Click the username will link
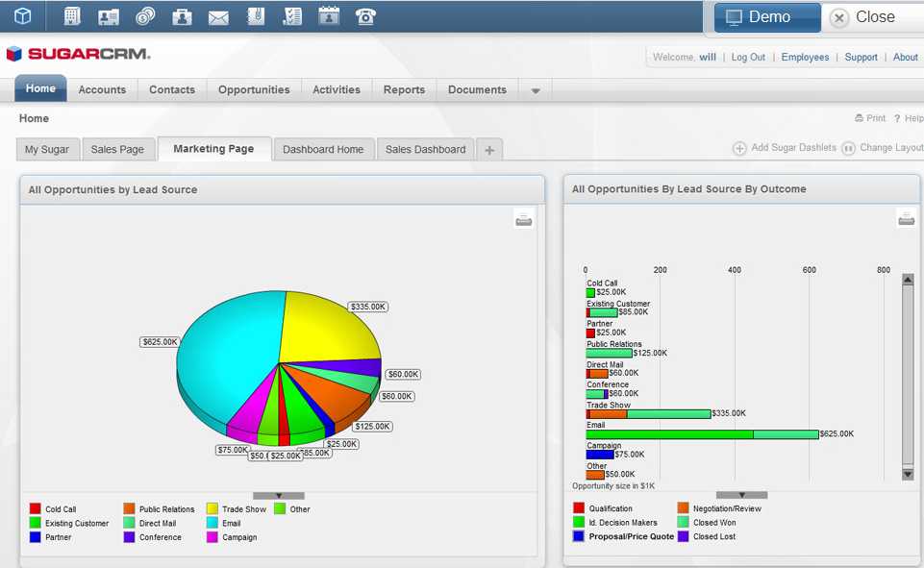This screenshot has width=924, height=568. [708, 57]
